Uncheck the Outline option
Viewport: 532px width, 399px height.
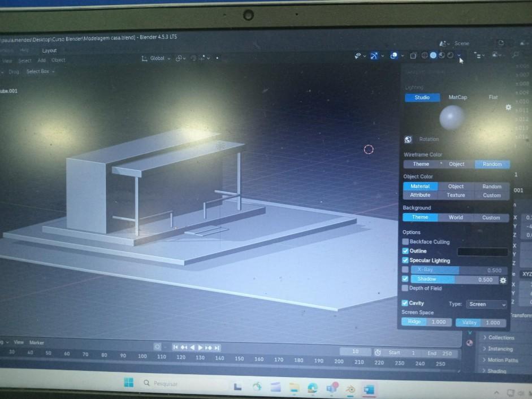point(405,251)
